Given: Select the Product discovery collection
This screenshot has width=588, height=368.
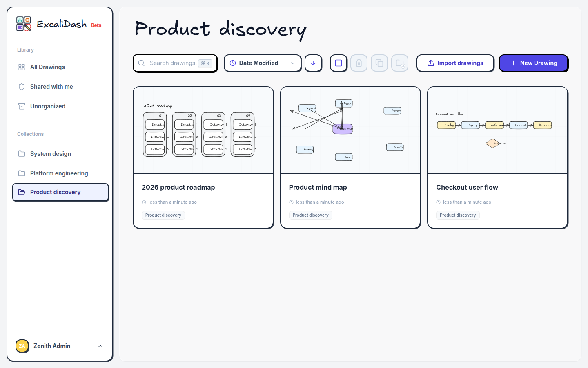Looking at the screenshot, I should pyautogui.click(x=60, y=192).
